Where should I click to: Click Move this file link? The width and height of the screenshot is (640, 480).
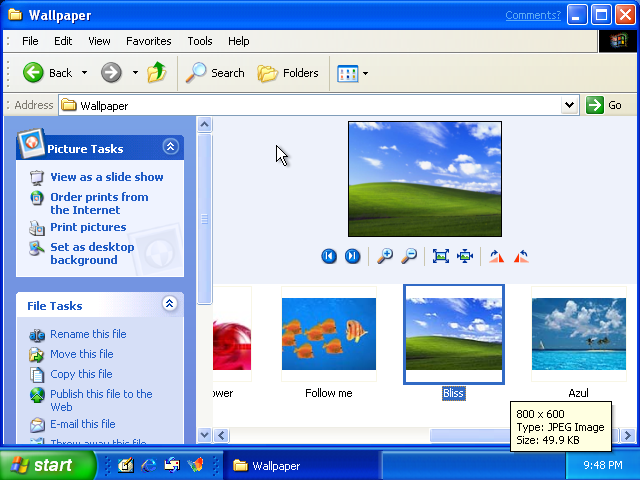tap(82, 354)
